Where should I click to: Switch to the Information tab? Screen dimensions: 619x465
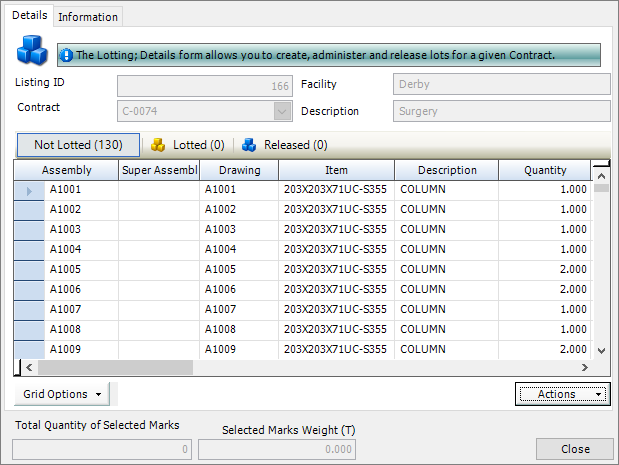pyautogui.click(x=88, y=17)
